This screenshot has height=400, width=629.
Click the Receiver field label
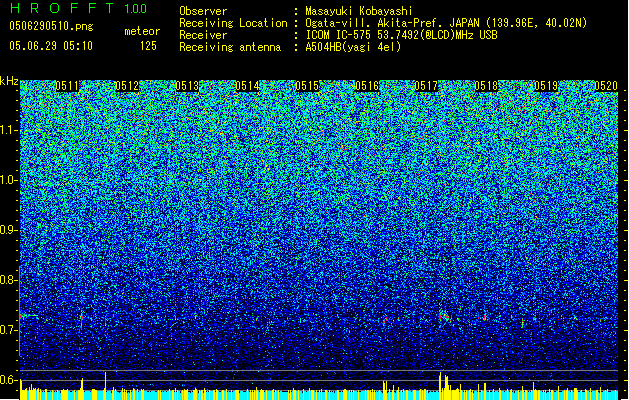tap(203, 35)
